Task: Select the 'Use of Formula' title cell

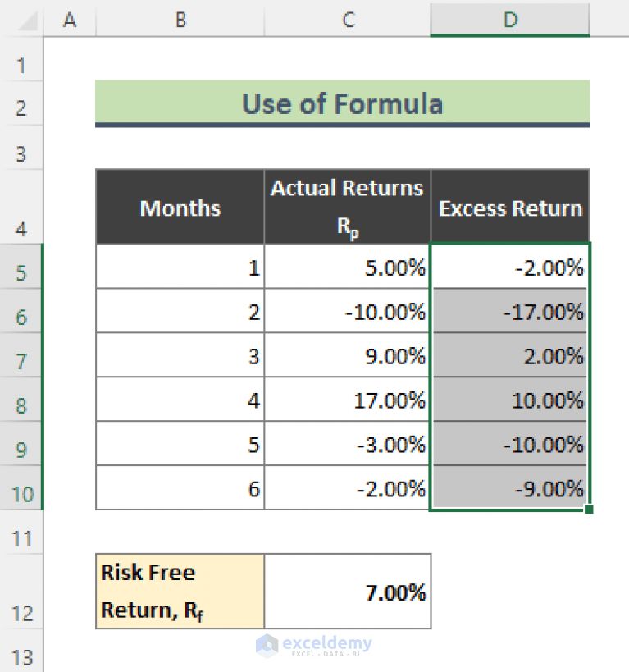Action: [x=343, y=103]
